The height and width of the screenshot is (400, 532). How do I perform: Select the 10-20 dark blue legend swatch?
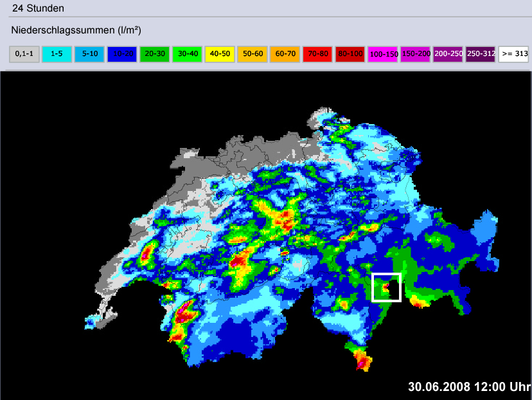[122, 54]
